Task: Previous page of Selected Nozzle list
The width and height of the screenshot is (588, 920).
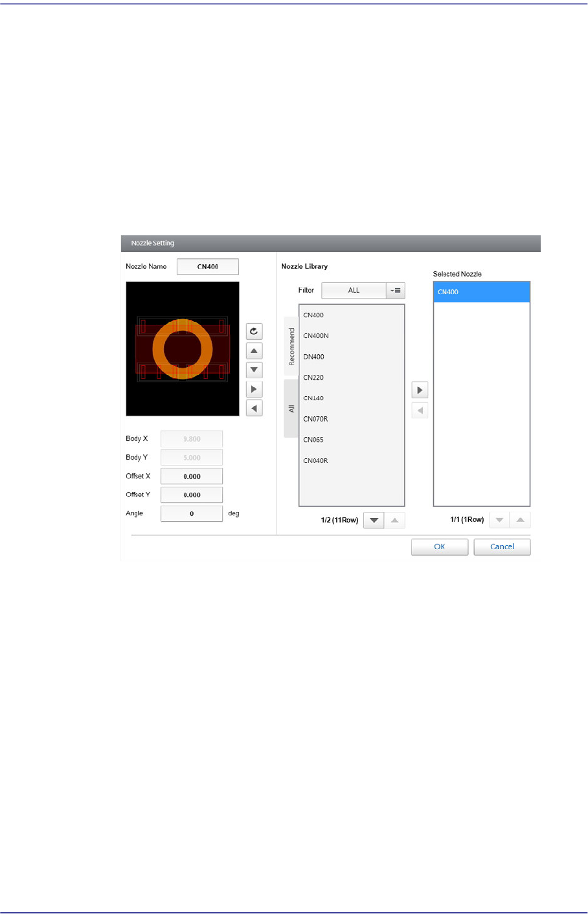Action: 520,520
